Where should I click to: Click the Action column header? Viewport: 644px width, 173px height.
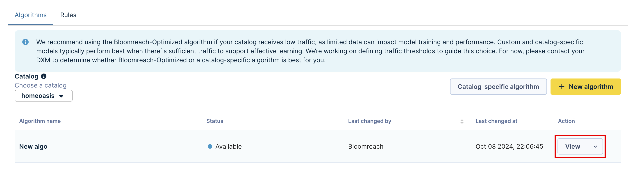566,121
